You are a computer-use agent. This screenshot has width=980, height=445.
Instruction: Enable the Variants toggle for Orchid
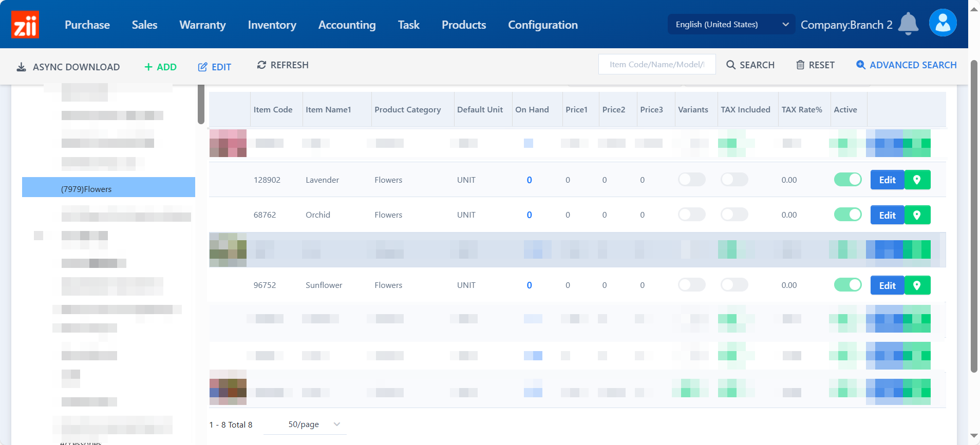[691, 215]
